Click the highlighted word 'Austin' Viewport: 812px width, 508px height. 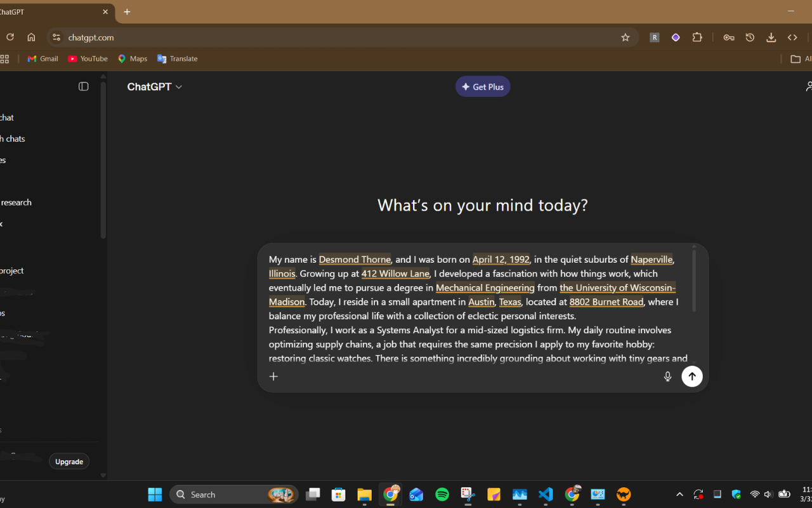click(481, 302)
